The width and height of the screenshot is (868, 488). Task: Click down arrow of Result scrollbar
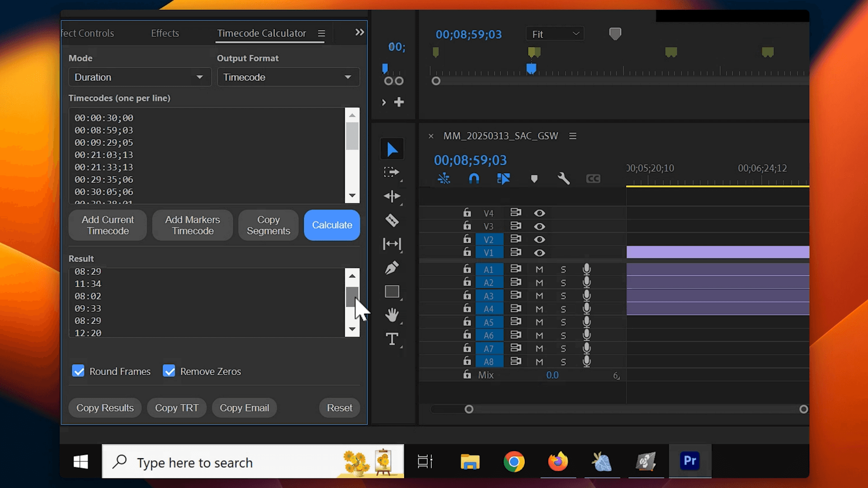point(352,329)
